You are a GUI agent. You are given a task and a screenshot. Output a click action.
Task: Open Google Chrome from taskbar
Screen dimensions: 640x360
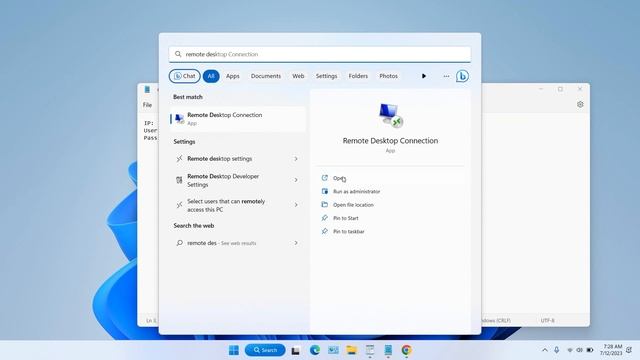pos(406,350)
